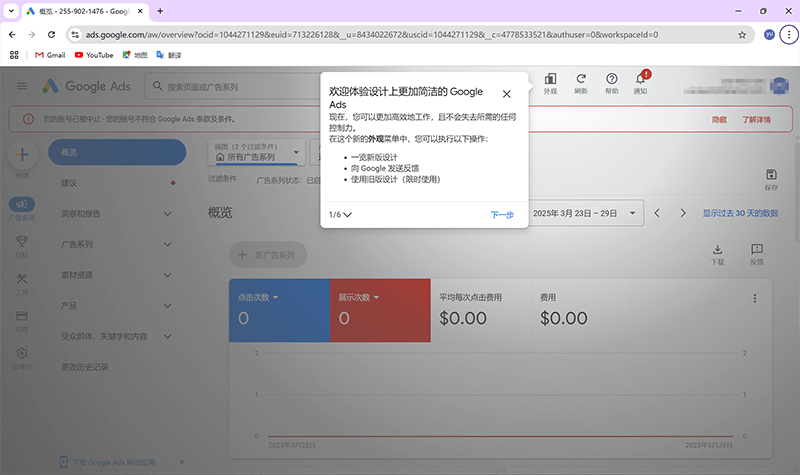Switch to the 概览 browser tab
800x475 pixels.
coord(85,11)
